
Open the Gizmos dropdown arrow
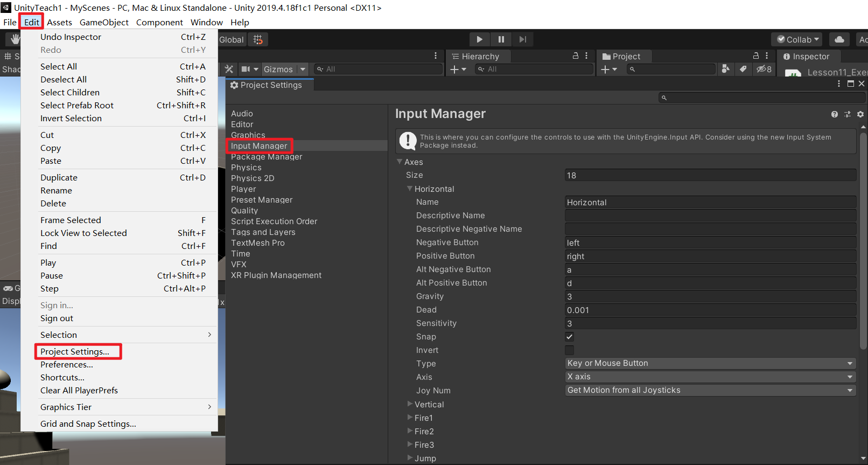303,69
